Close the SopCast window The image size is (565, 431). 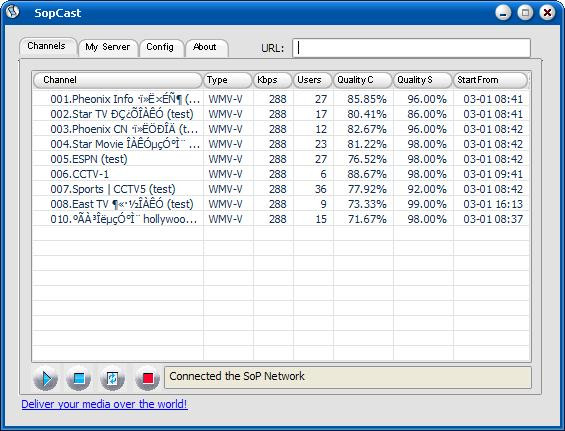[547, 13]
